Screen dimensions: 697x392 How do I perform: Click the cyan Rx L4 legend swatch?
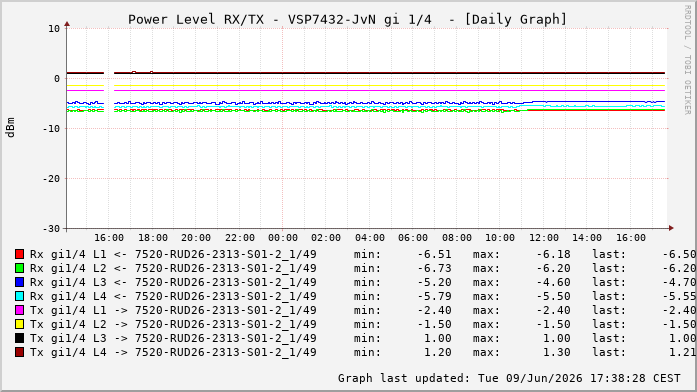[x=19, y=296]
